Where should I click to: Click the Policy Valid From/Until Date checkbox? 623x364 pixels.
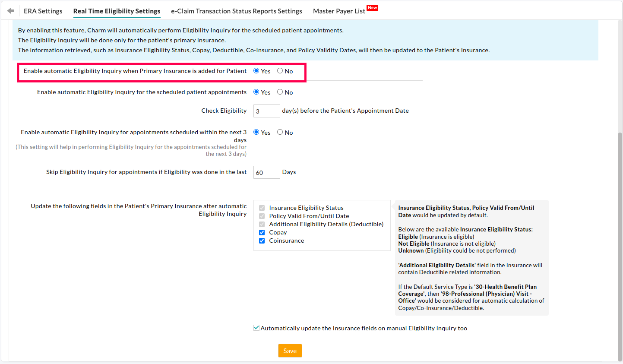262,216
